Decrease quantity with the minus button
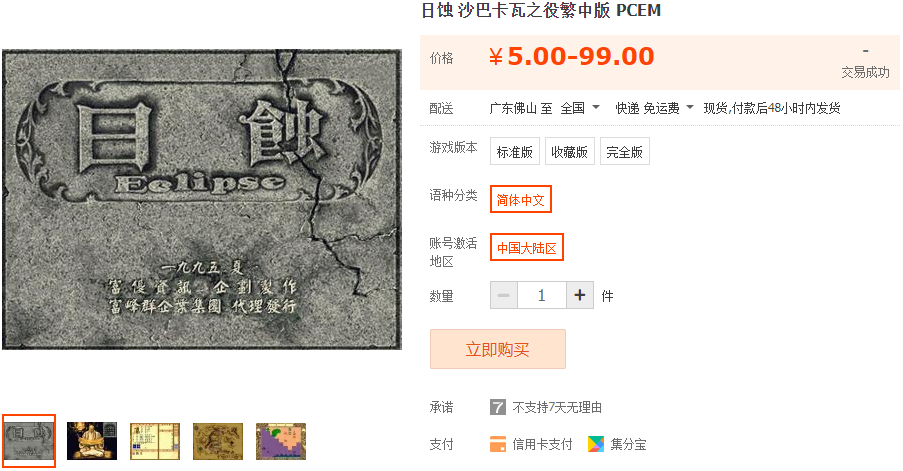 click(503, 295)
